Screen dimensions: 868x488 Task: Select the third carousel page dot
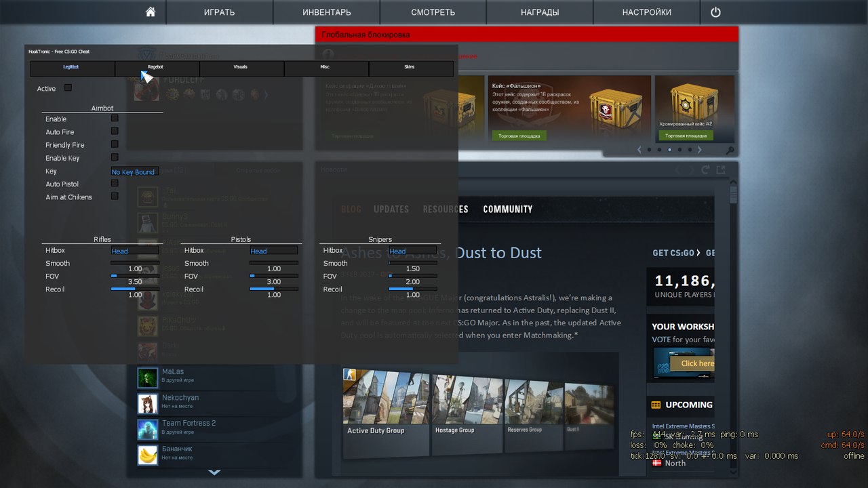(669, 150)
